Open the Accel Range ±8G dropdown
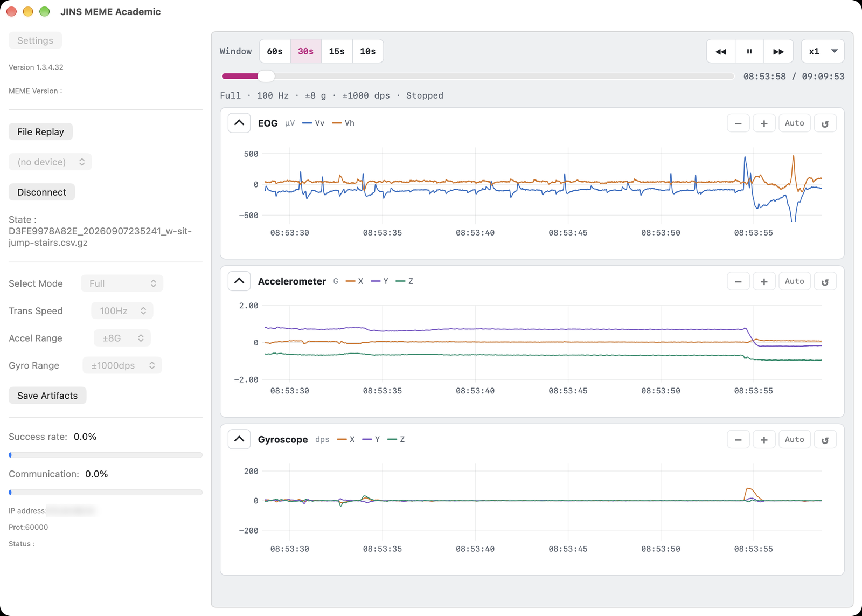The height and width of the screenshot is (616, 862). (x=122, y=338)
